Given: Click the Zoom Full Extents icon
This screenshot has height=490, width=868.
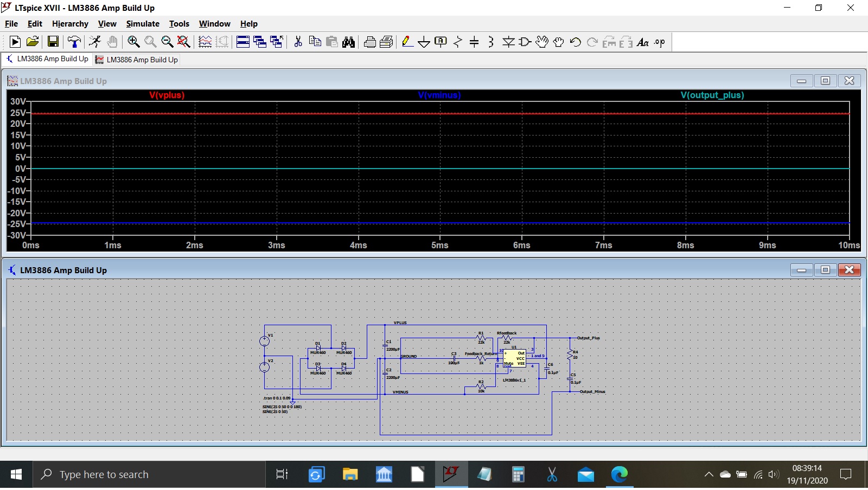Looking at the screenshot, I should [184, 42].
